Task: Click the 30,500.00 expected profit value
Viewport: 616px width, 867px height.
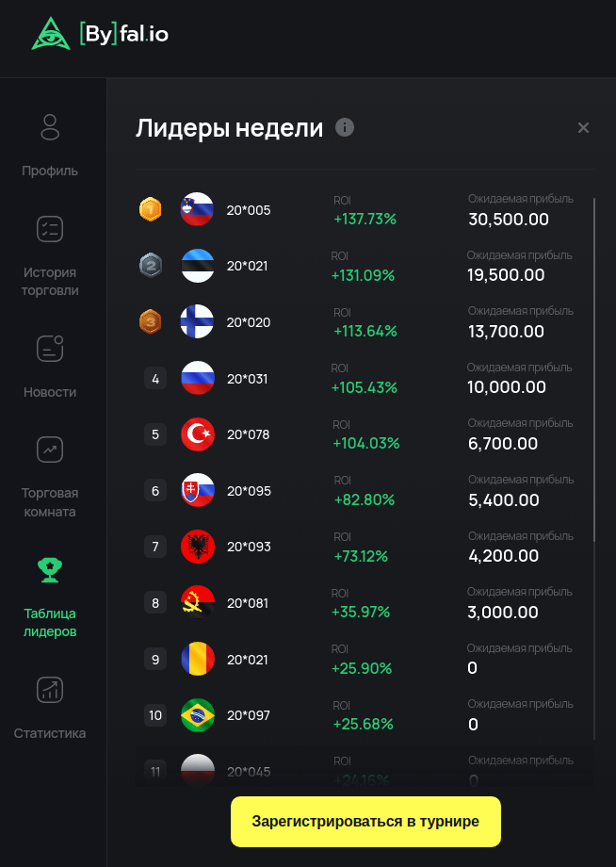Action: click(509, 220)
